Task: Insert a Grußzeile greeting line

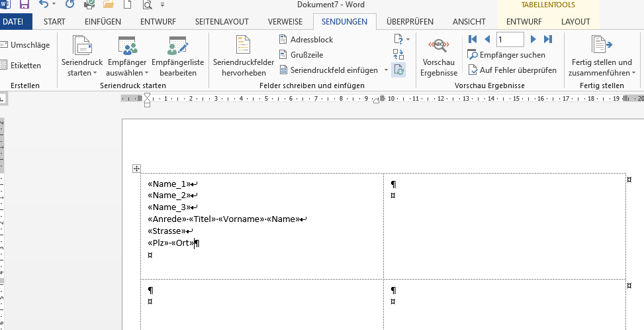Action: click(301, 54)
